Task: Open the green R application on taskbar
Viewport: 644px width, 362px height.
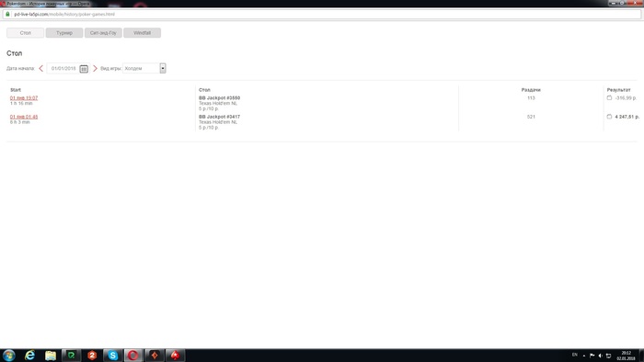Action: pos(71,355)
